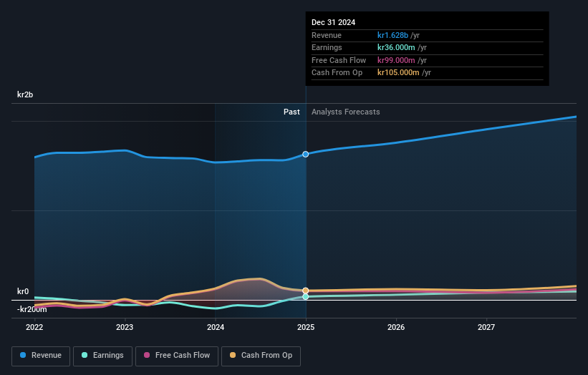Toggle the Cash From Op legend series
588x375 pixels.
click(x=261, y=356)
